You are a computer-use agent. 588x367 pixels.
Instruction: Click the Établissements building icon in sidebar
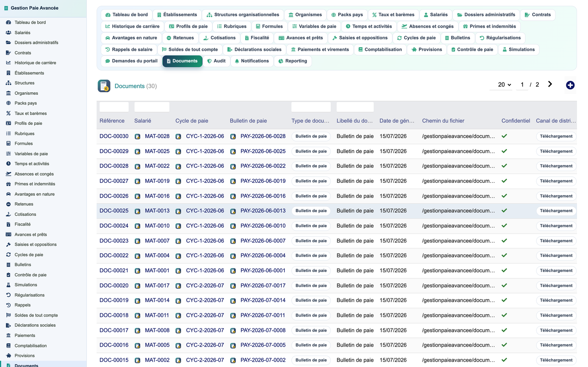tap(9, 73)
